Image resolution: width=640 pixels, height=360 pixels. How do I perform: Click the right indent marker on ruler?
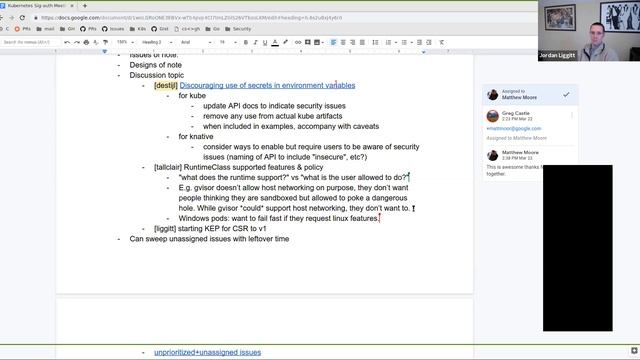[424, 52]
